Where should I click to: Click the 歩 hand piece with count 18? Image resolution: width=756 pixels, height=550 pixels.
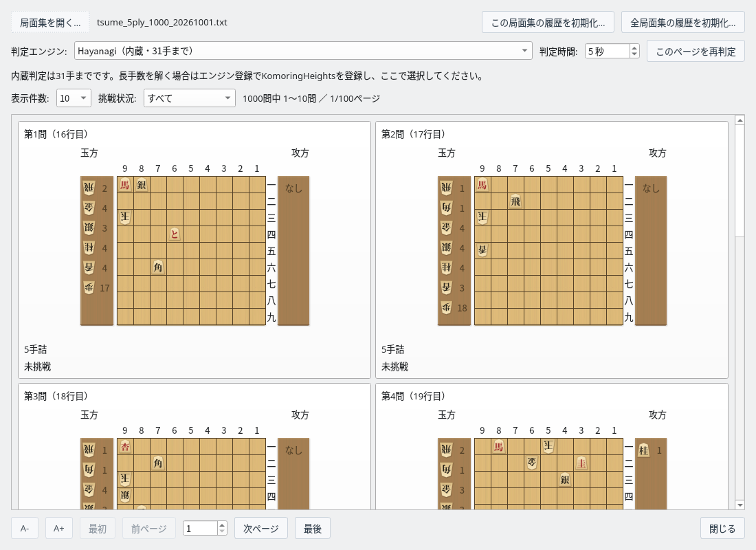pyautogui.click(x=447, y=308)
